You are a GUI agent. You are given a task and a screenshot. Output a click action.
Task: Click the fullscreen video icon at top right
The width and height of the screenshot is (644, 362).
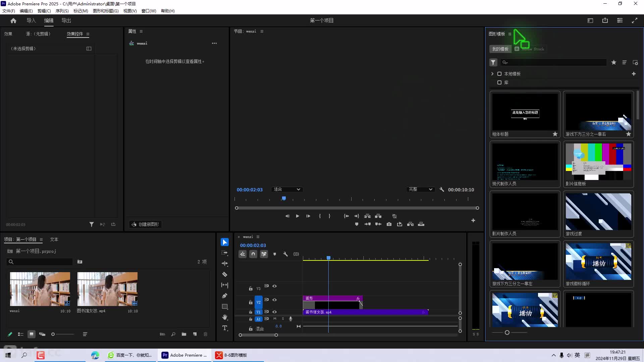click(x=635, y=20)
